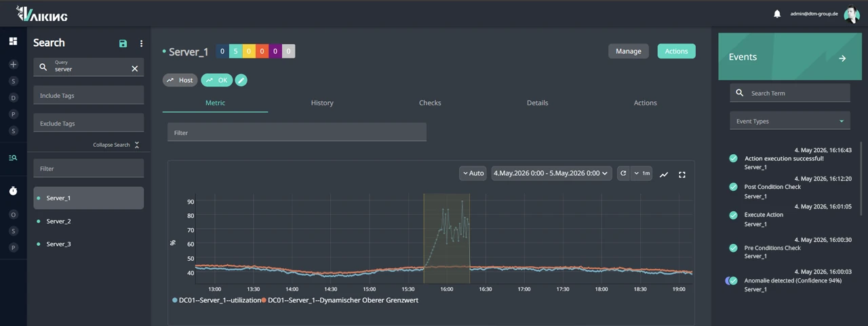Click the line chart style icon

[664, 175]
